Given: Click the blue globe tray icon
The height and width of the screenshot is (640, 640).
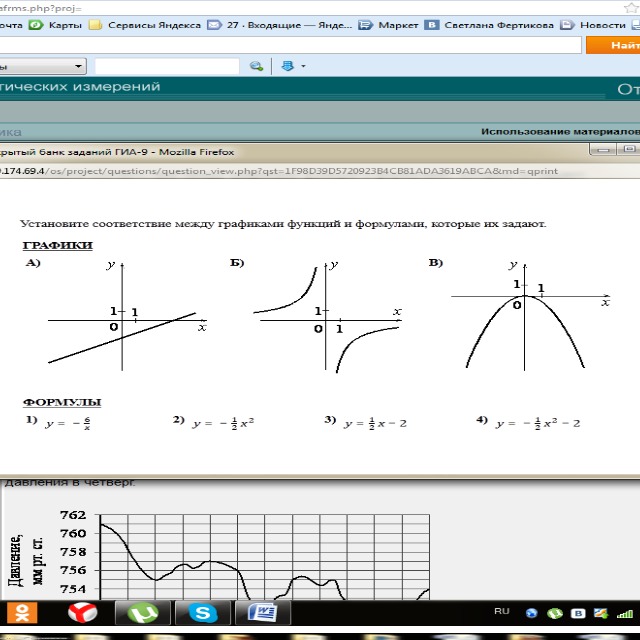Looking at the screenshot, I should click(531, 613).
